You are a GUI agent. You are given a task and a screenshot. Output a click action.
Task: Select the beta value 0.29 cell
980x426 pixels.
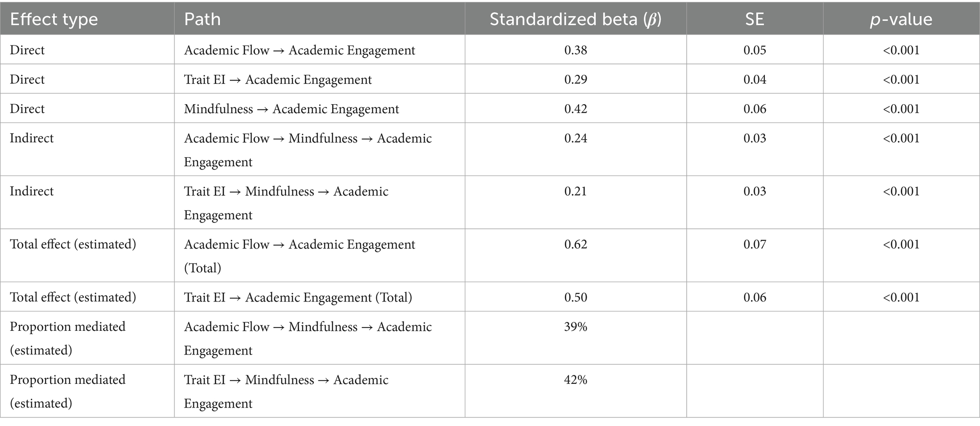(x=575, y=80)
